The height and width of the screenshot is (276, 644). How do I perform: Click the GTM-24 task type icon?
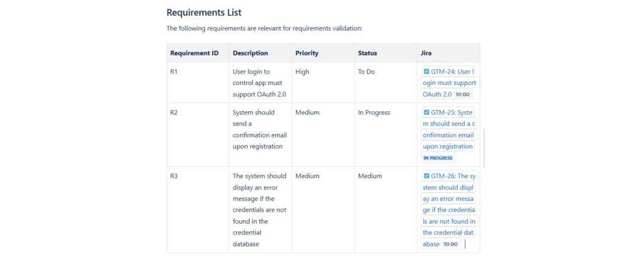tap(426, 72)
